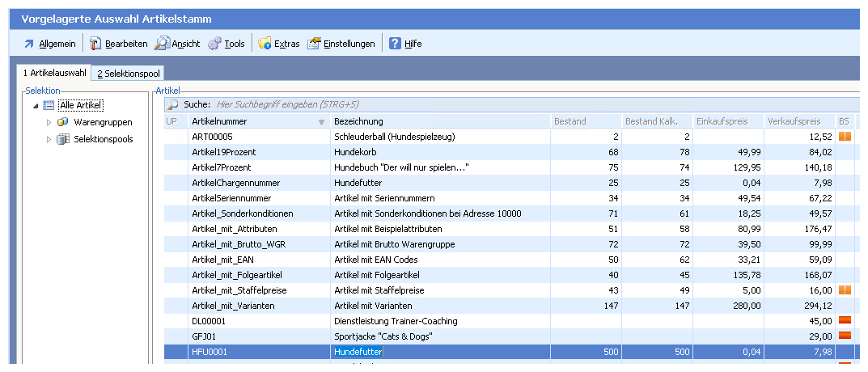This screenshot has height=372, width=868.
Task: Select the Artikel_mit_Varianten row
Action: pos(233,306)
